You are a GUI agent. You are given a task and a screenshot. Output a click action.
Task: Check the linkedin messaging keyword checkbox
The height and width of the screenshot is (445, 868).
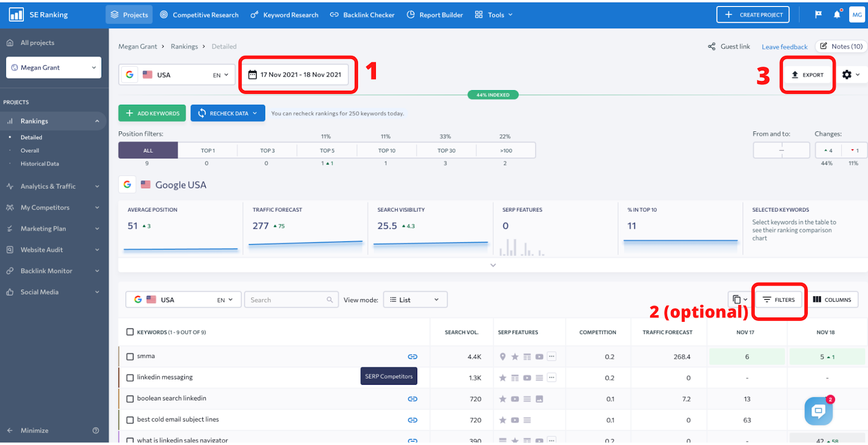[x=130, y=378]
